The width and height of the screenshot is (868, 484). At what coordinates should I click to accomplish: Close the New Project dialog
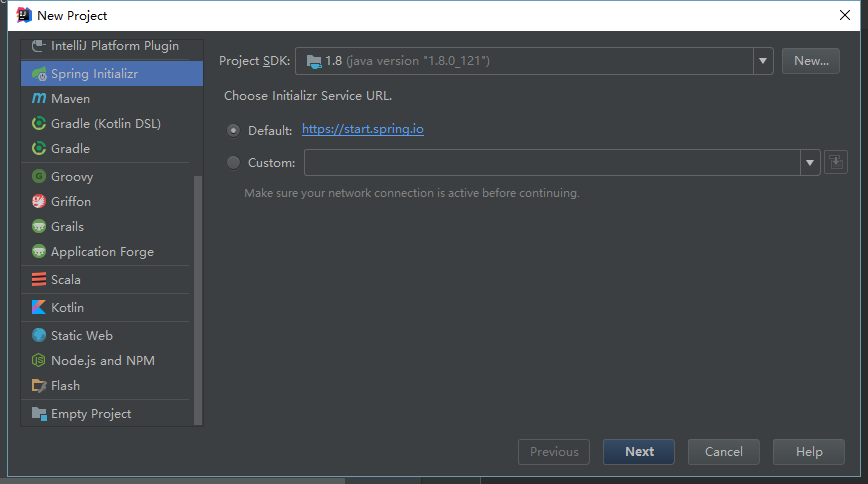[x=845, y=16]
